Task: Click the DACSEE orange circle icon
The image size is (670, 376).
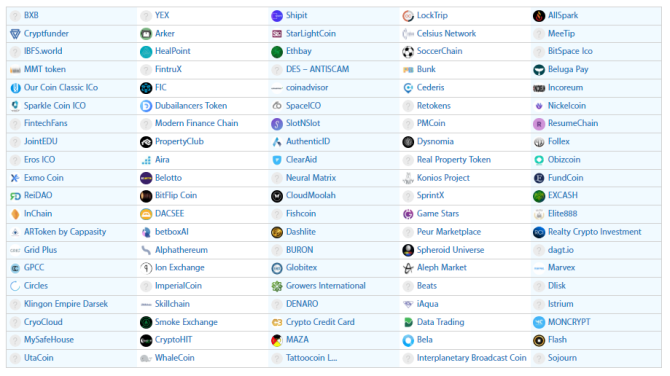Action: click(146, 214)
